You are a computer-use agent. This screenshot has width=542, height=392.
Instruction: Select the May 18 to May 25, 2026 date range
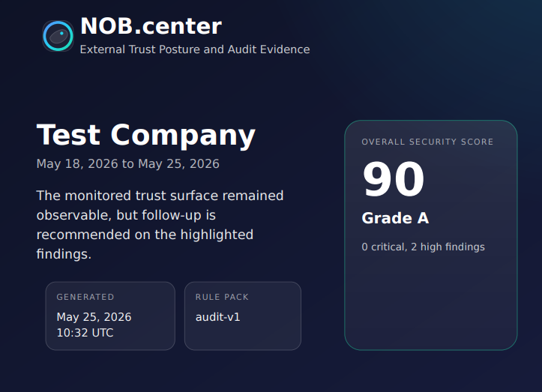point(128,164)
